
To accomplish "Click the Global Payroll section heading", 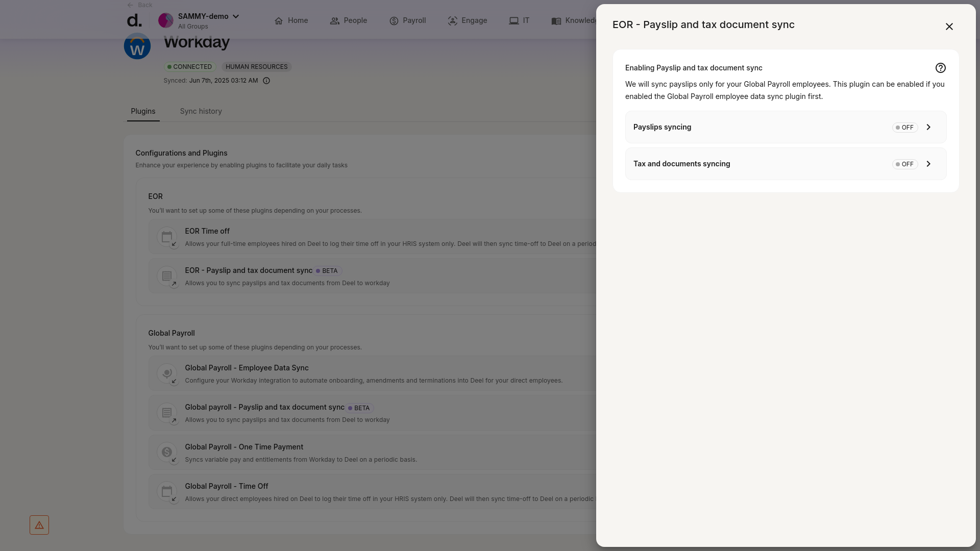I will pyautogui.click(x=171, y=333).
